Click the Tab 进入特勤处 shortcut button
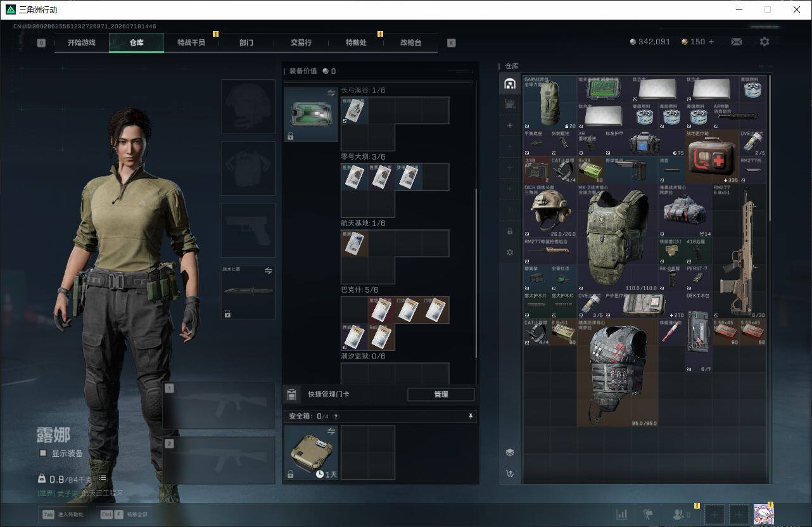This screenshot has height=527, width=812. (63, 514)
